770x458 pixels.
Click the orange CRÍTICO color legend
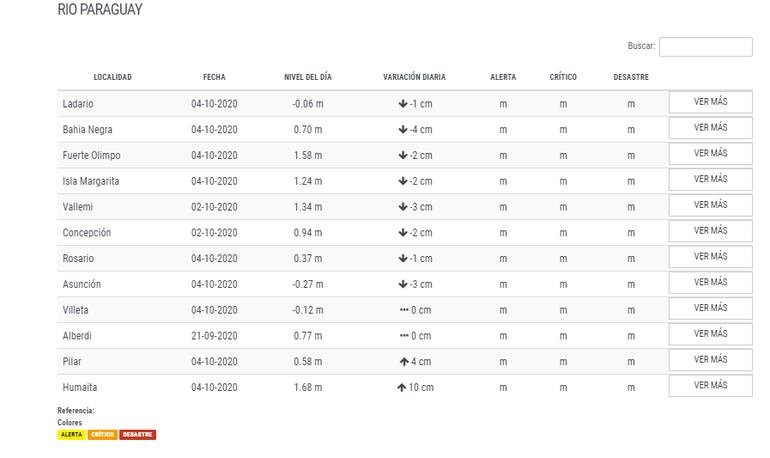[x=102, y=435]
